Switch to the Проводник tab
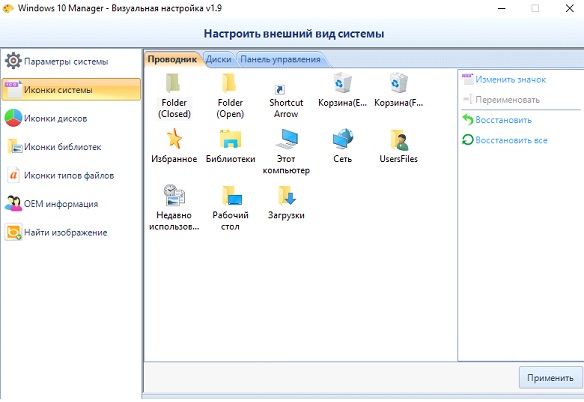584x402 pixels. [x=172, y=59]
